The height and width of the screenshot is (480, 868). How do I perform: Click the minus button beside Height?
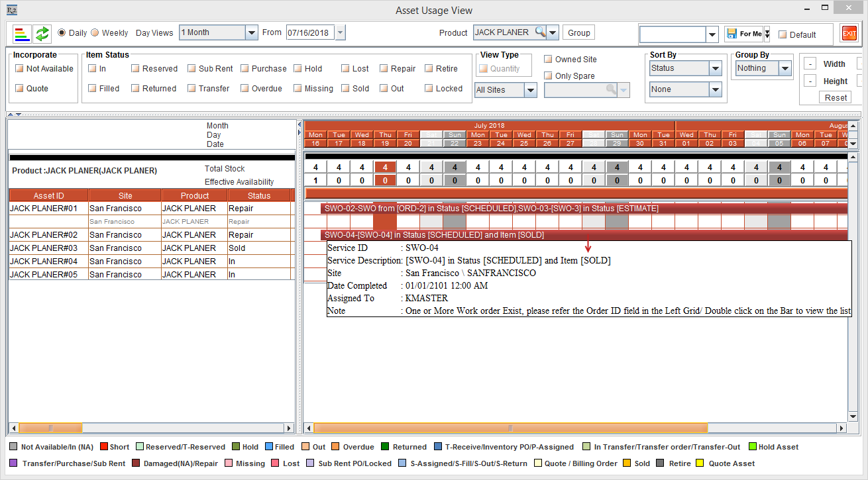810,81
